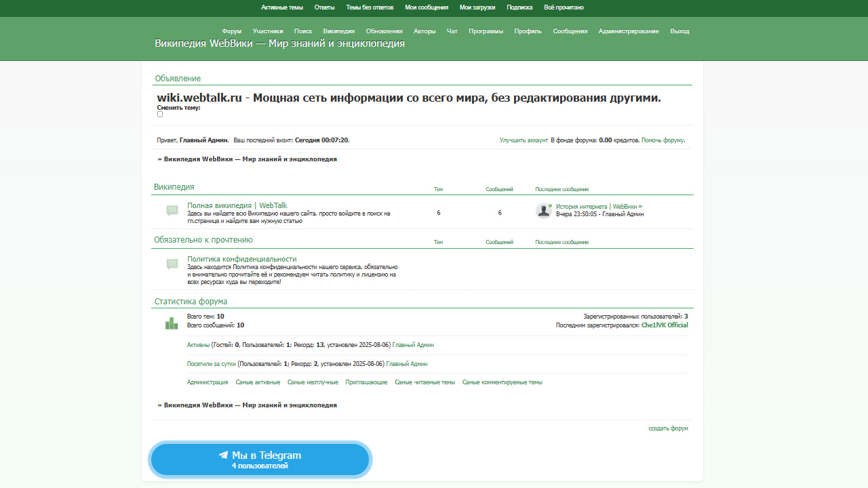
Task: Click Выход to log out
Action: click(x=679, y=31)
